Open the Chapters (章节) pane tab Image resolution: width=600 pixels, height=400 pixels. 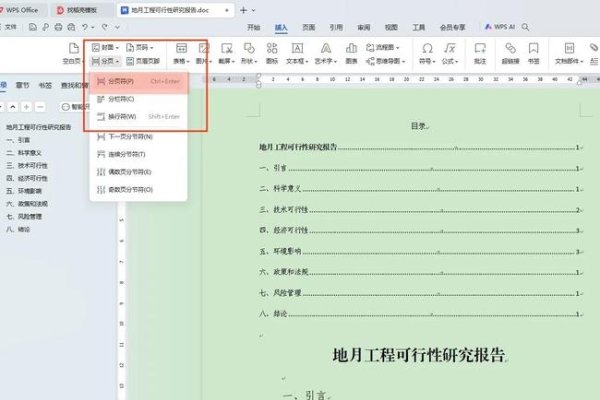coord(23,85)
